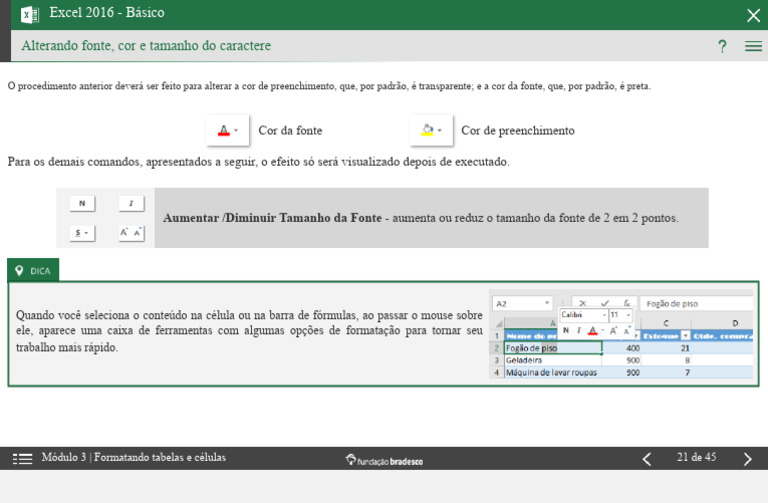Click the 21 de 45 page counter

[696, 457]
